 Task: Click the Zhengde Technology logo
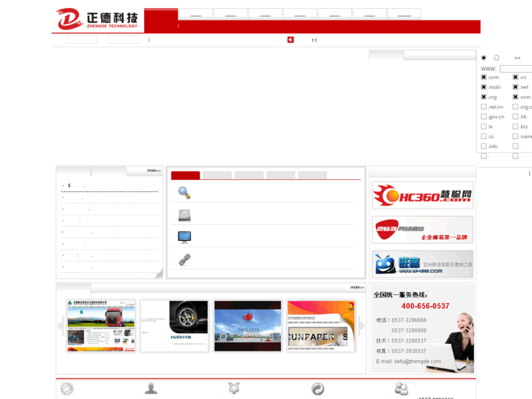tap(97, 19)
